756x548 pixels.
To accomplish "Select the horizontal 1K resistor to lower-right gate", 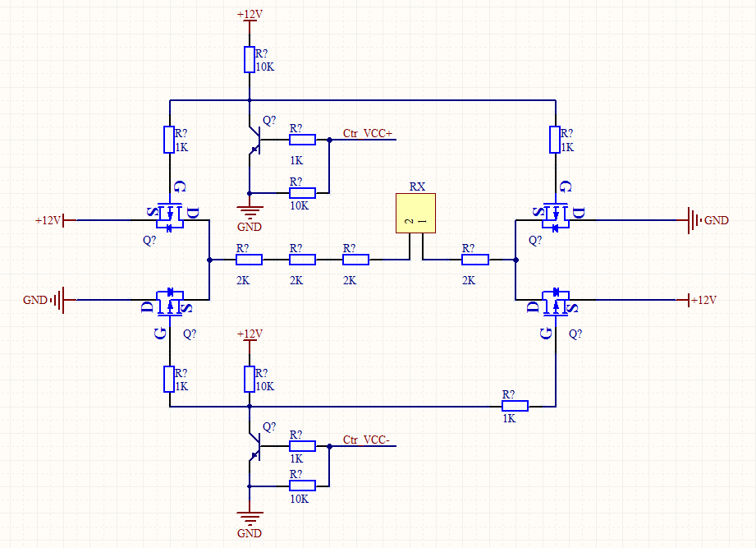I will point(515,406).
